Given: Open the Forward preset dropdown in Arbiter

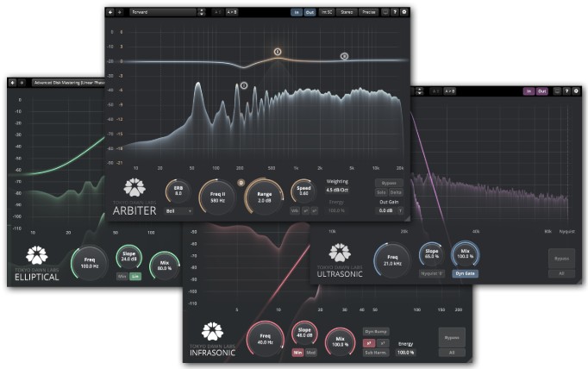Looking at the screenshot, I should pyautogui.click(x=163, y=12).
